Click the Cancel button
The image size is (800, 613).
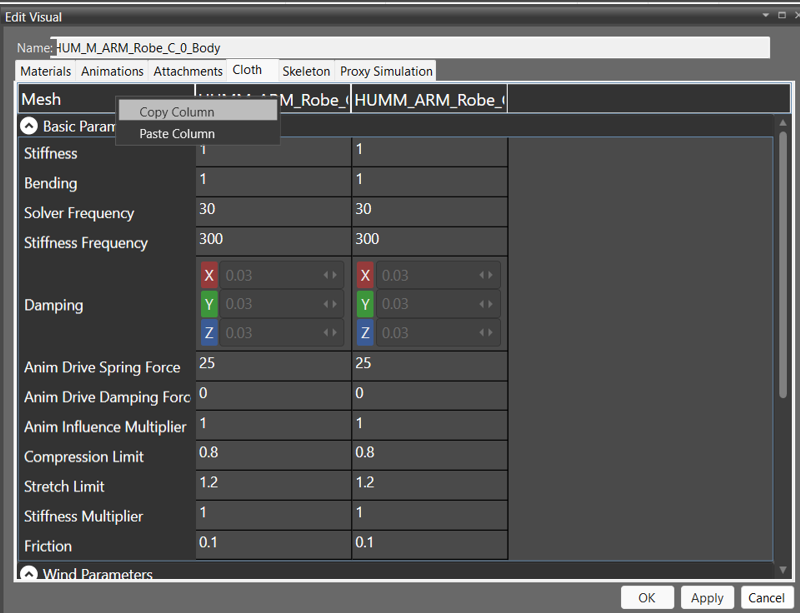766,597
